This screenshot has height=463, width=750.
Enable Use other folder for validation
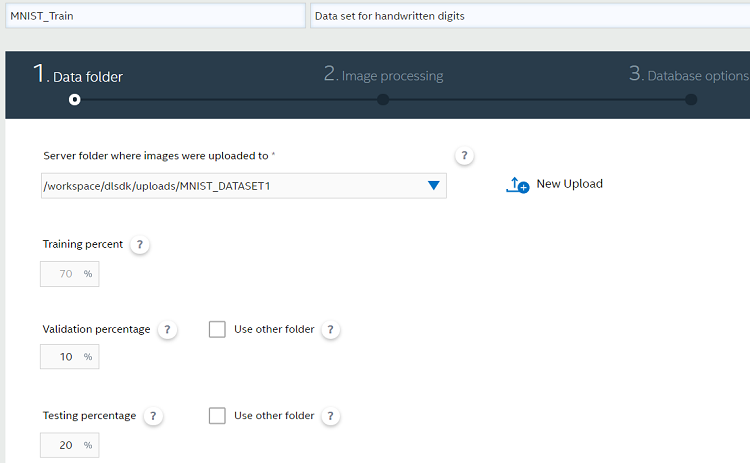tap(217, 329)
